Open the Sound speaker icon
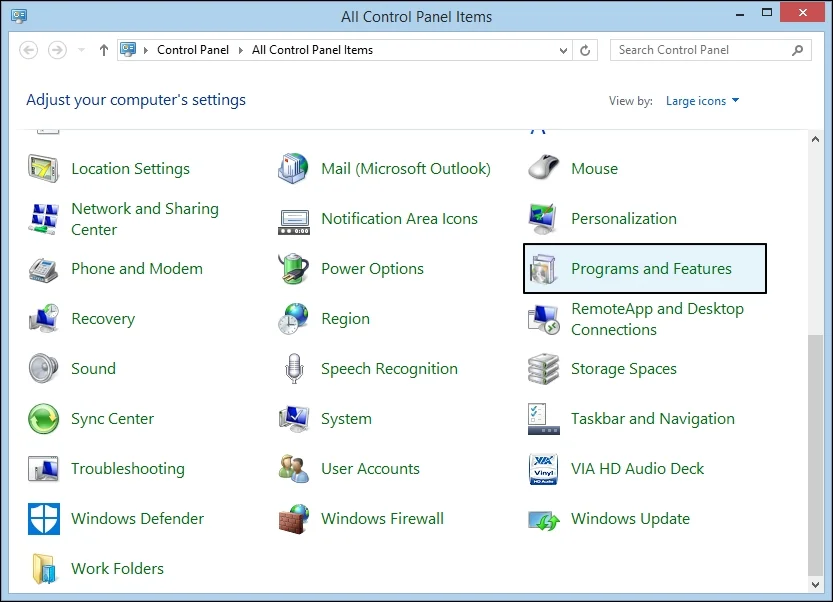Image resolution: width=833 pixels, height=602 pixels. (43, 369)
